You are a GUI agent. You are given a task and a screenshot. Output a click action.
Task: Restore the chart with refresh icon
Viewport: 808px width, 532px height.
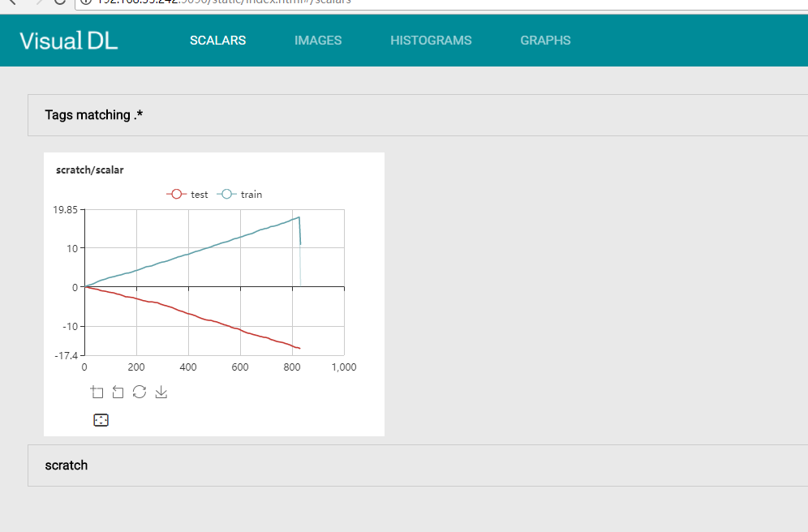(x=140, y=392)
